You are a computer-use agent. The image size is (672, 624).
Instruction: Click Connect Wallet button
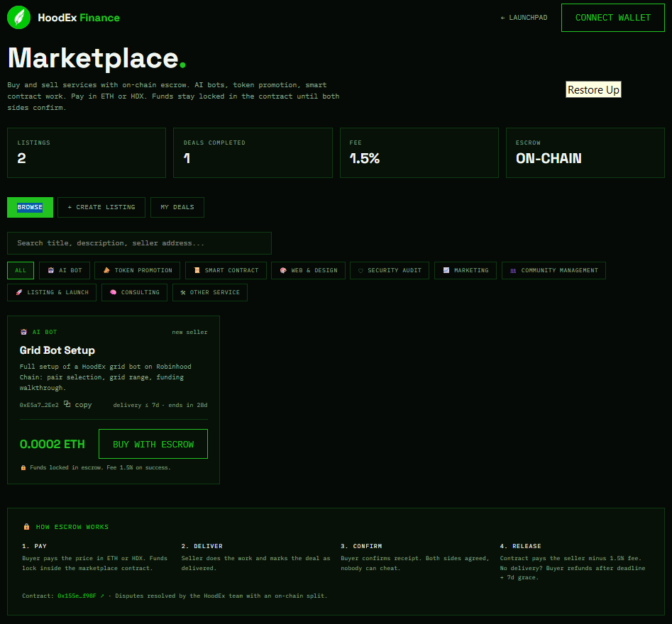613,18
